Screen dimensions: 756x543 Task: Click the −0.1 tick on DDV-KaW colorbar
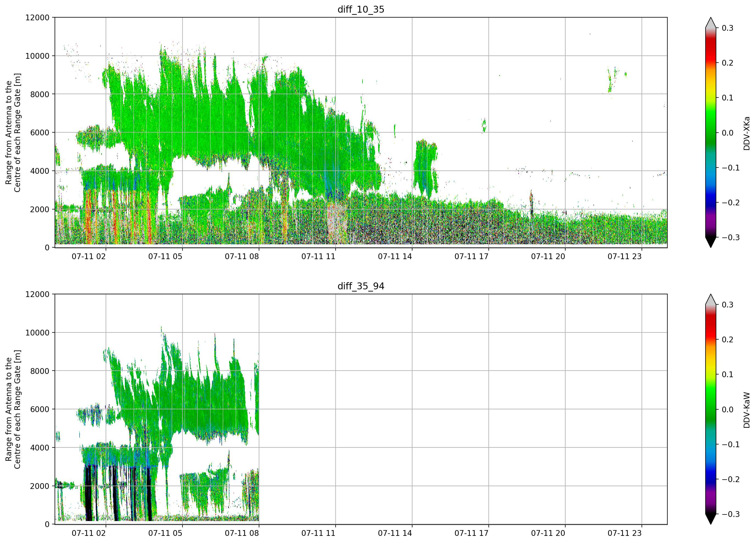tap(731, 445)
